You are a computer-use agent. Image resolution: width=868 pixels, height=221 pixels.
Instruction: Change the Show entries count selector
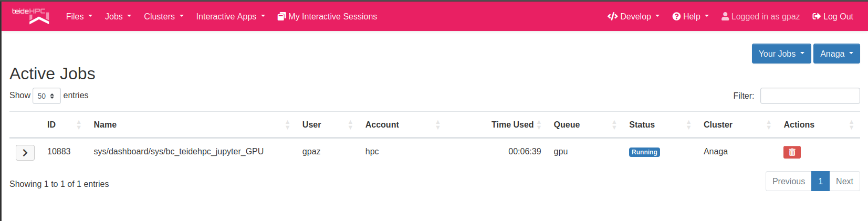click(46, 96)
